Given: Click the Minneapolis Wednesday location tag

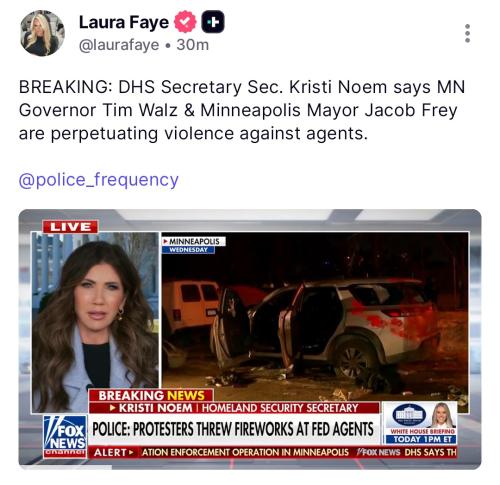Looking at the screenshot, I should [193, 245].
